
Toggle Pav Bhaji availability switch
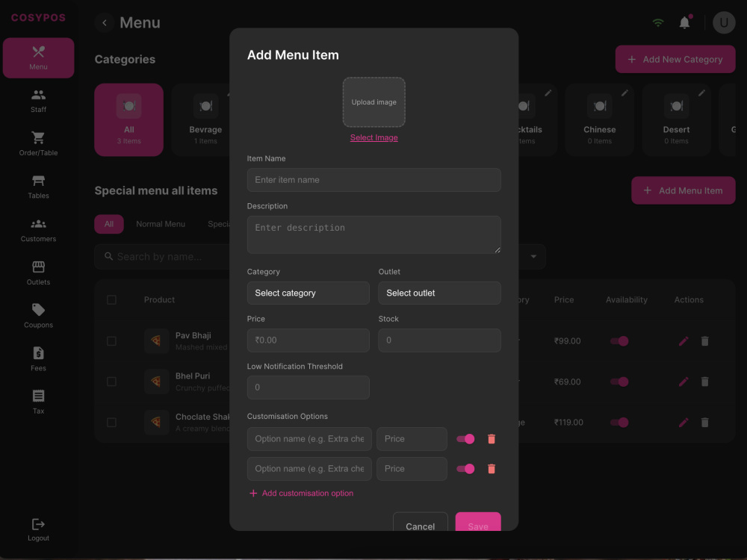[x=619, y=341]
